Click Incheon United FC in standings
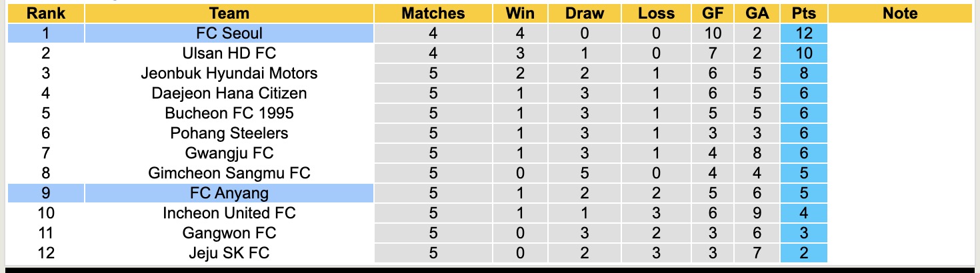Viewport: 980px width, 273px height. [x=229, y=213]
